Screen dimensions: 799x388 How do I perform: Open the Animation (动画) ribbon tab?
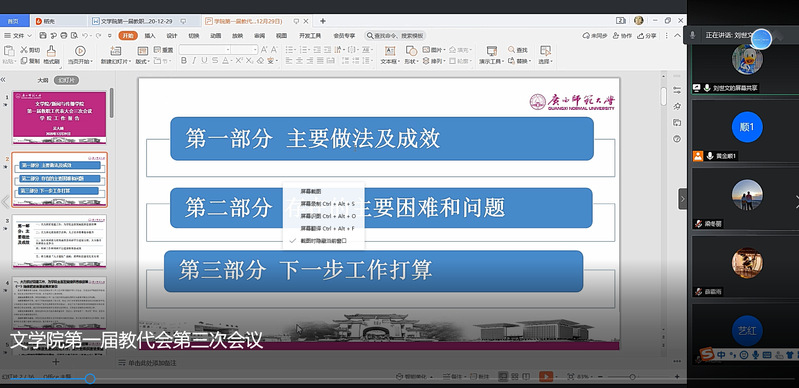pyautogui.click(x=216, y=36)
